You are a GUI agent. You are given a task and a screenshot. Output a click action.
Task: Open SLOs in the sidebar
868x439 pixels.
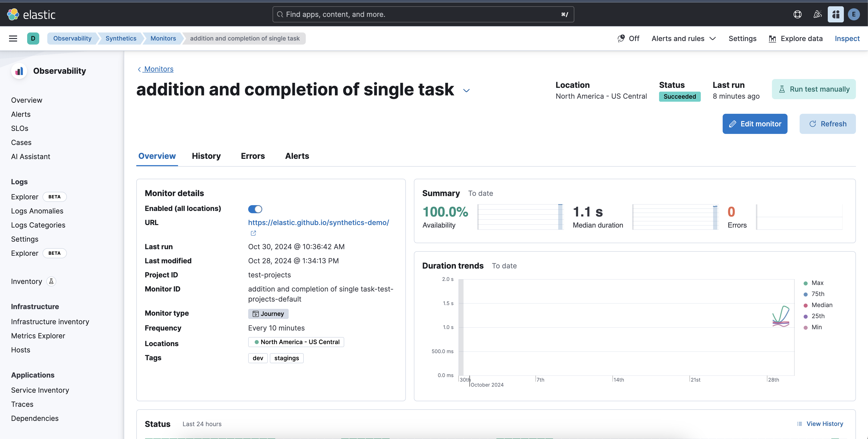point(20,129)
